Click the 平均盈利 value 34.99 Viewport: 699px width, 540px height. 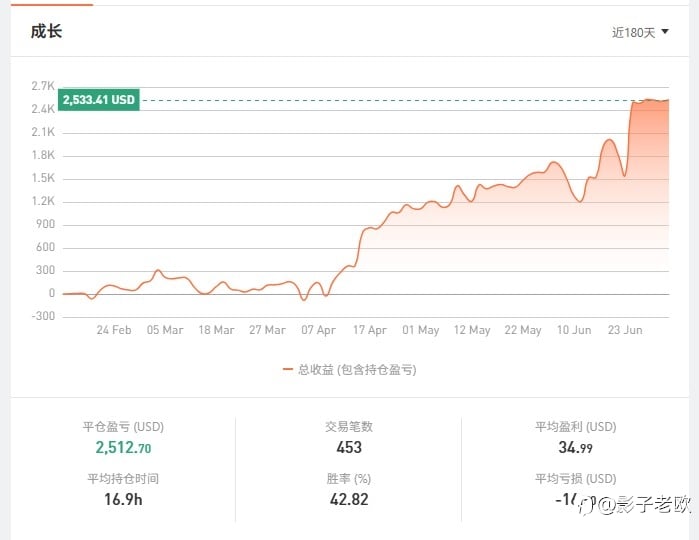pos(576,447)
